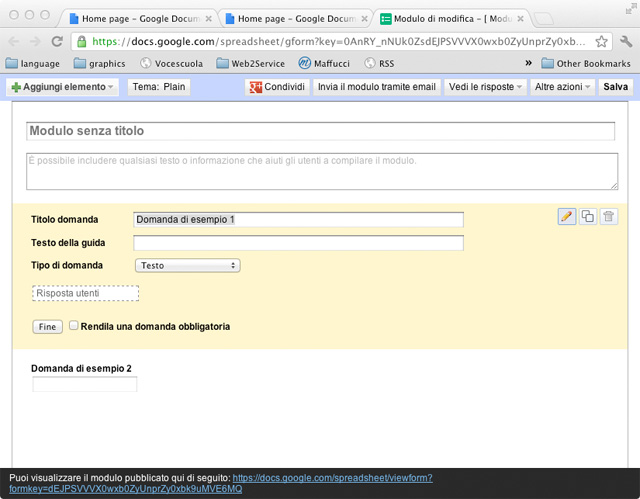
Task: Duplicate the question with the copy icon
Action: [x=588, y=217]
